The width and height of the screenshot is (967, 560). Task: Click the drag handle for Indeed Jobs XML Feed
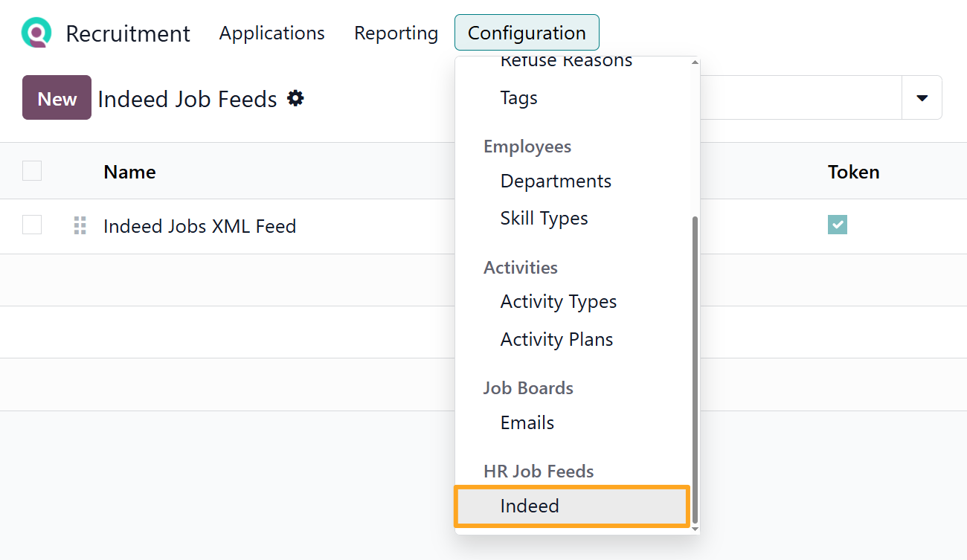[x=80, y=225]
